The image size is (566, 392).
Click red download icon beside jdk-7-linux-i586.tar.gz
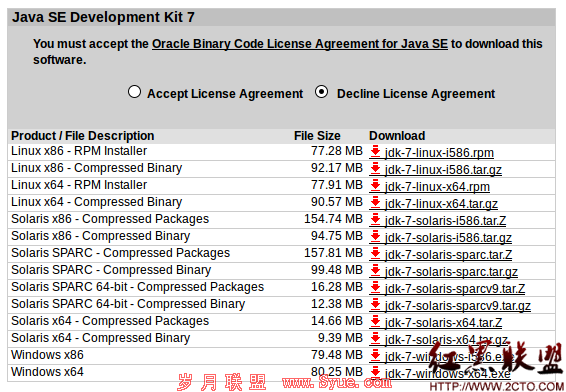coord(375,168)
